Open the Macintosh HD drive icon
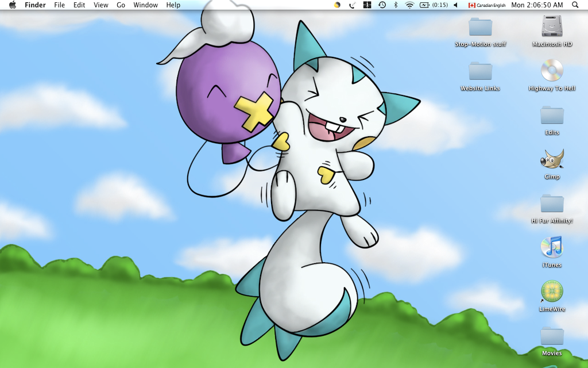 pos(552,26)
